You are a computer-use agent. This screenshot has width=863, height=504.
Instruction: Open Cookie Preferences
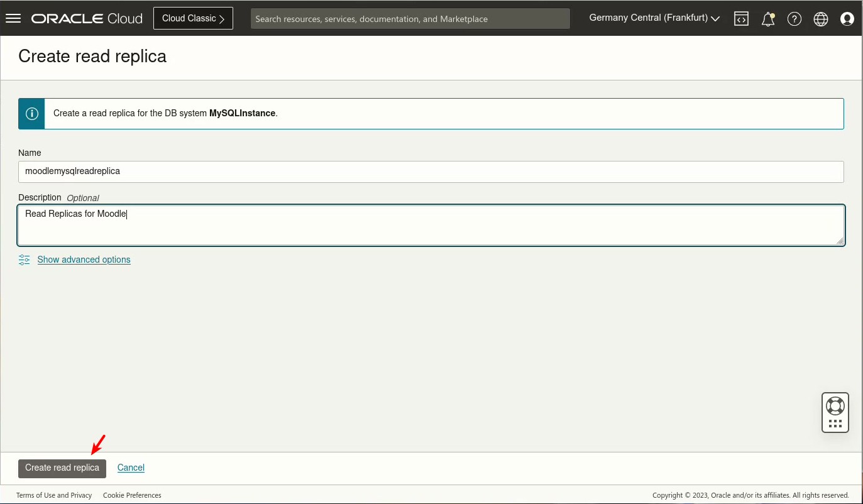click(132, 495)
